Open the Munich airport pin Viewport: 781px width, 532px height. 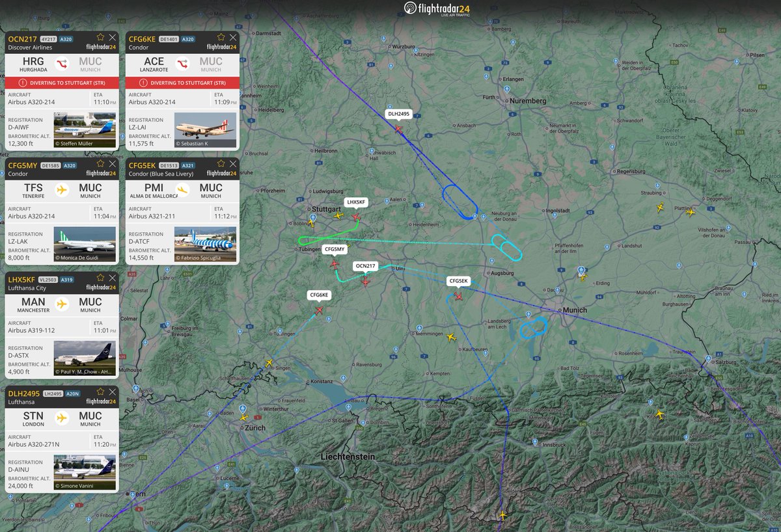click(581, 270)
